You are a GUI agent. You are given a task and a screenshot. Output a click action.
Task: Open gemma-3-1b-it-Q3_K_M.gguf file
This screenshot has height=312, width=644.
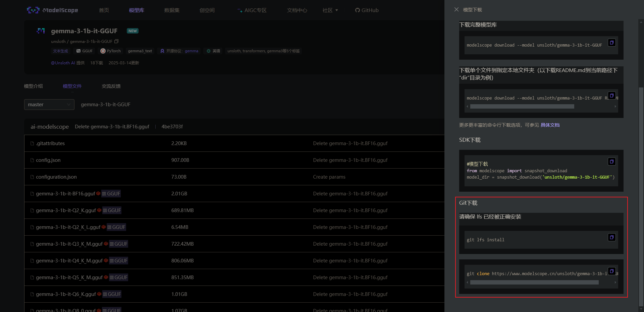point(69,244)
